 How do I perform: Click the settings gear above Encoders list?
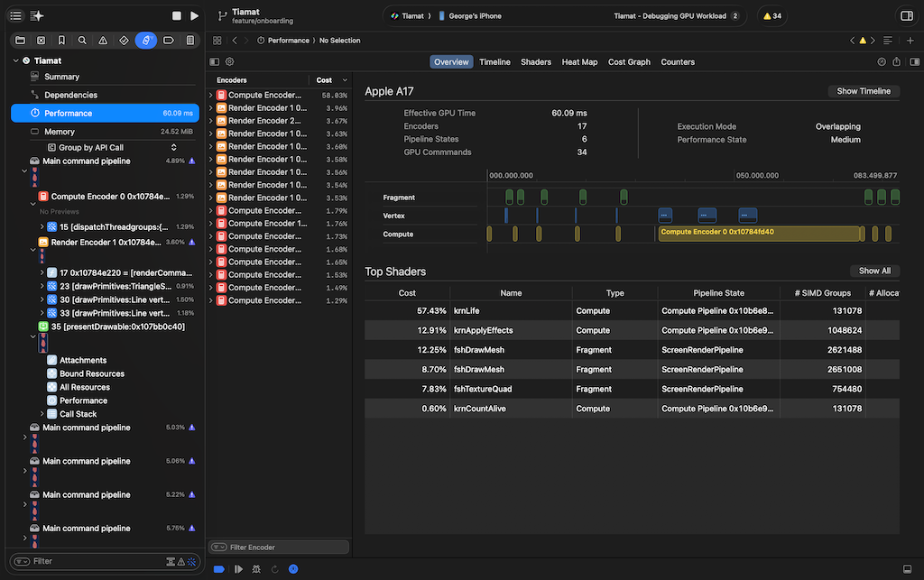[x=230, y=62]
